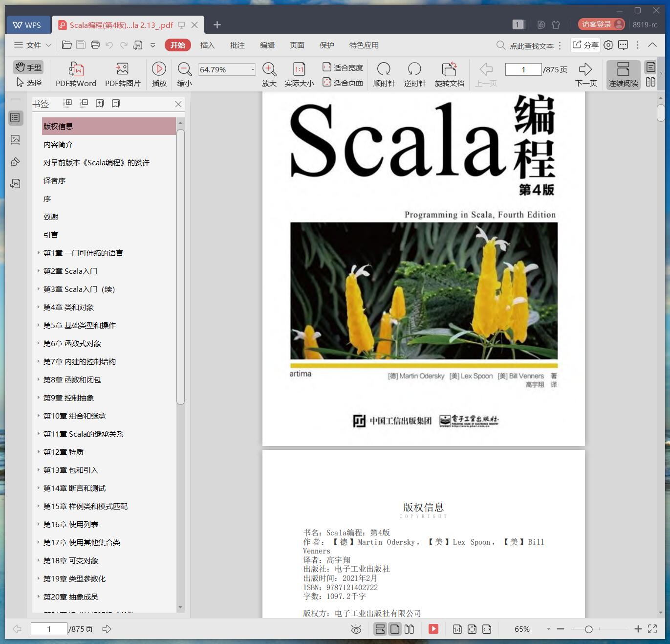Open 编辑 ribbon tab
Image resolution: width=670 pixels, height=644 pixels.
point(267,45)
